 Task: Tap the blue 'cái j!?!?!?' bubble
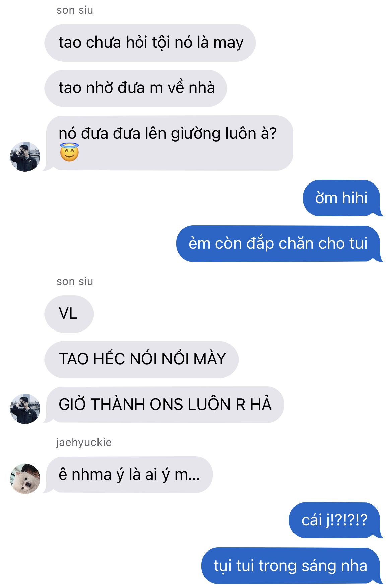click(335, 520)
